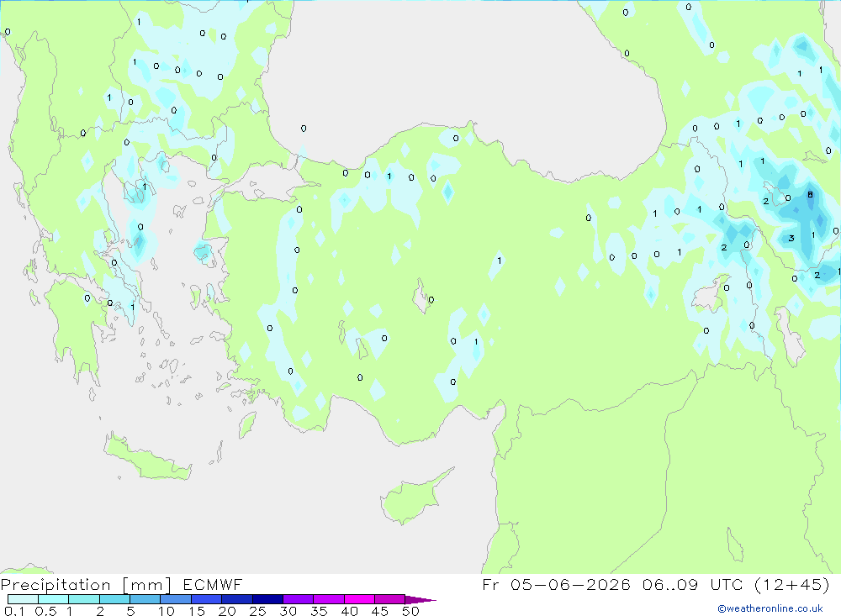The width and height of the screenshot is (841, 616).
Task: Click the date "05-06-2026"
Action: point(570,584)
